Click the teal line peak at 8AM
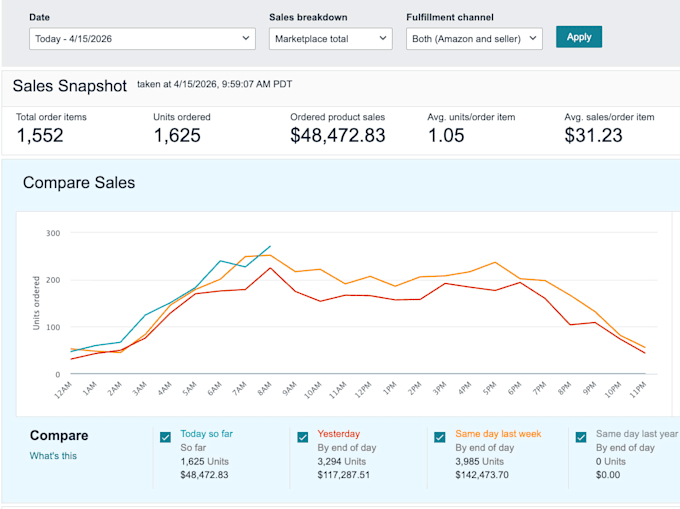 click(270, 246)
